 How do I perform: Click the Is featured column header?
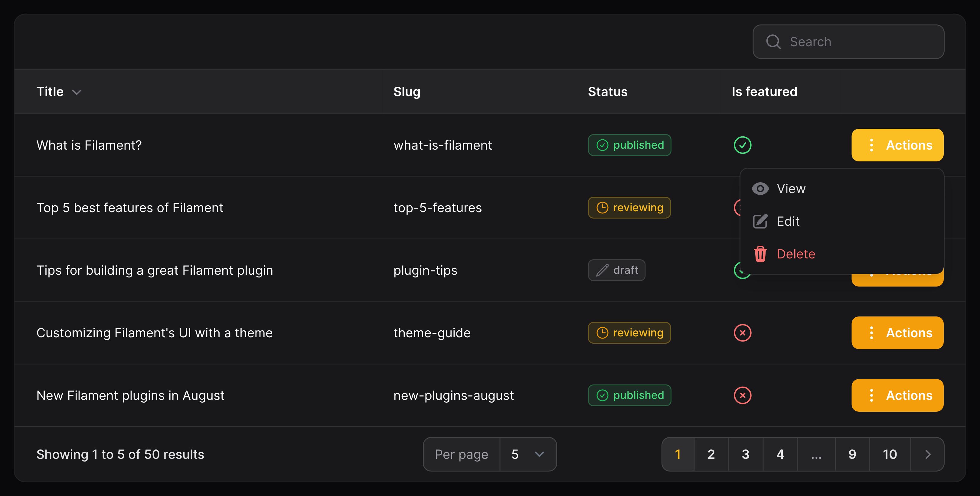764,92
